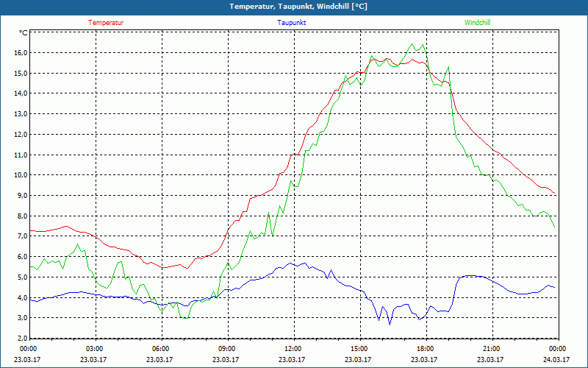The image size is (588, 368).
Task: Click the 16,0 y-axis value
Action: tap(21, 52)
